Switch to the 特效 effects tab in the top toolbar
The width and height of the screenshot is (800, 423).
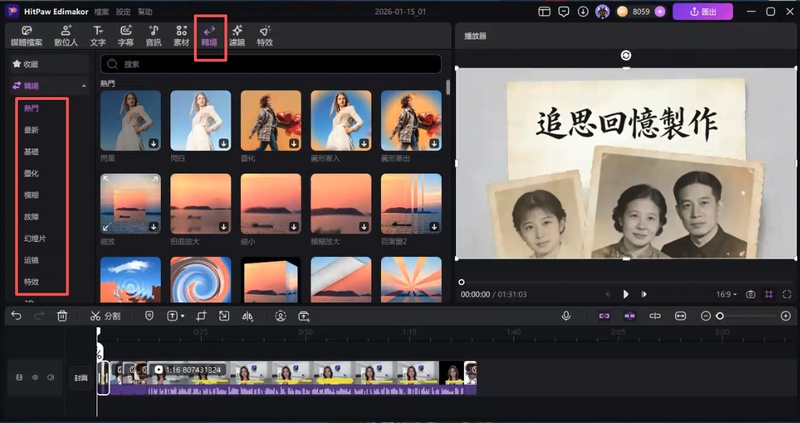click(x=265, y=36)
